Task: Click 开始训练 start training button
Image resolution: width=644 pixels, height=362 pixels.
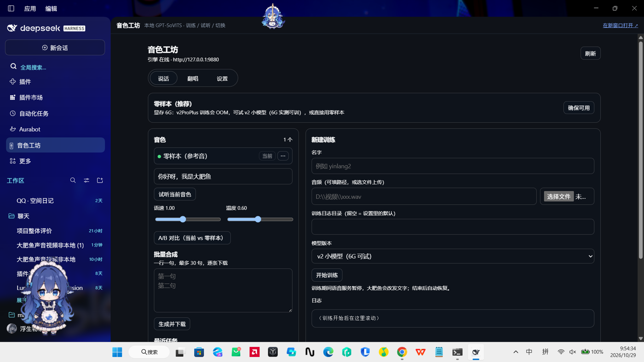Action: [x=327, y=275]
